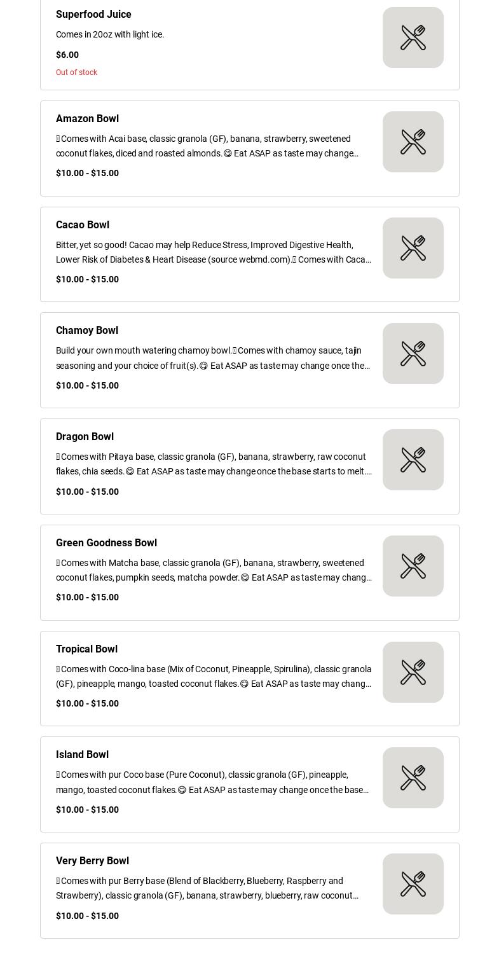499x980 pixels.
Task: Select the Green Goodness Bowl title
Action: 106,543
